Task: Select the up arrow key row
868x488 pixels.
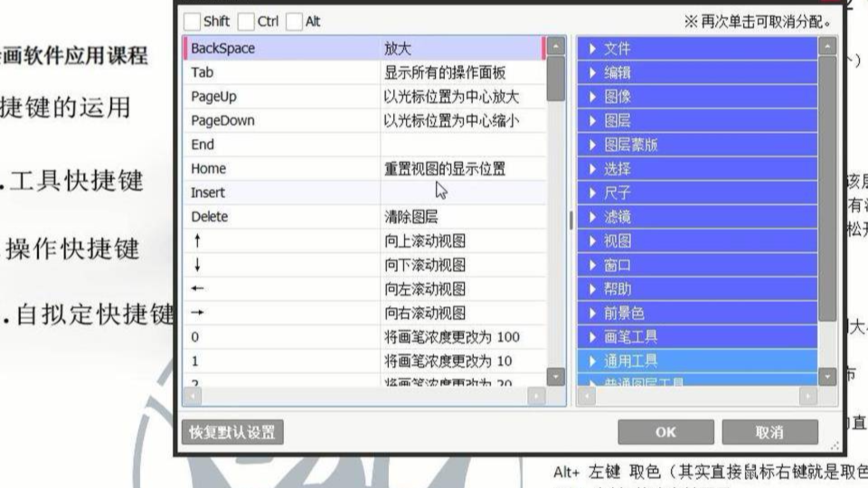Action: [365, 241]
